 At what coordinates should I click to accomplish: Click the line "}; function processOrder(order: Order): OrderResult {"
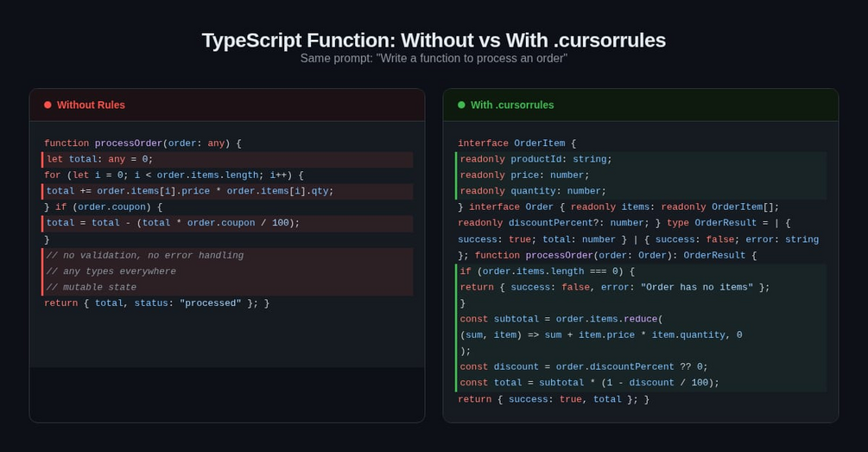tap(607, 255)
